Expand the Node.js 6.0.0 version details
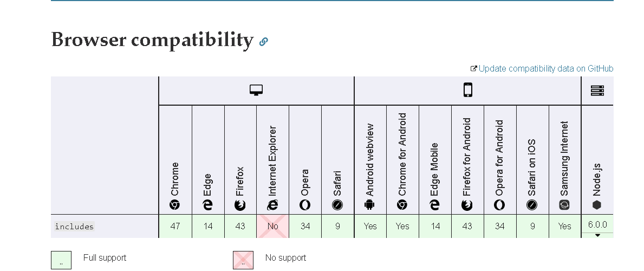The image size is (644, 271). click(597, 235)
